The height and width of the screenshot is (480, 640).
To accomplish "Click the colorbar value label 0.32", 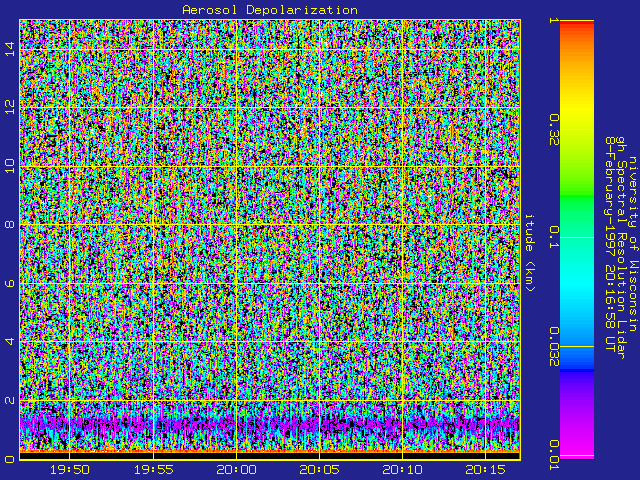I will click(x=553, y=130).
